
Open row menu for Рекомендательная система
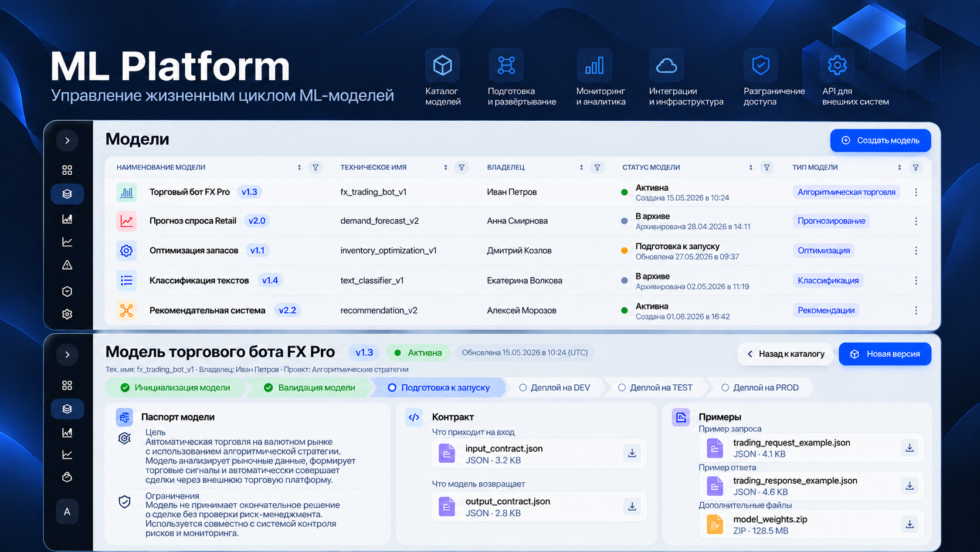coord(916,310)
